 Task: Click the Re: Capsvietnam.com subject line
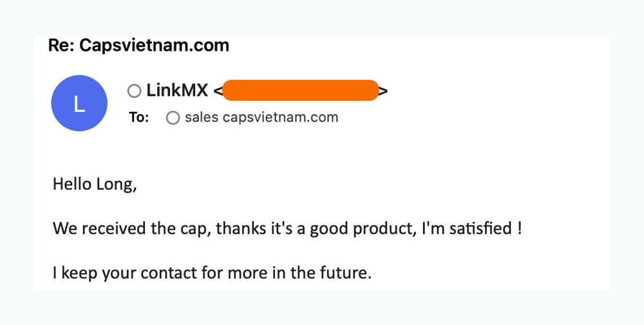[139, 45]
